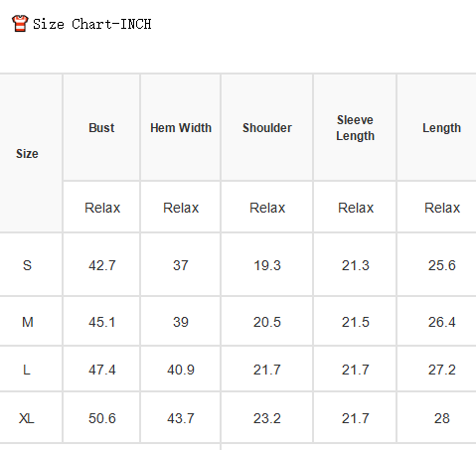476x450 pixels.
Task: Click the 21.3 sleeve length value
Action: 356,265
